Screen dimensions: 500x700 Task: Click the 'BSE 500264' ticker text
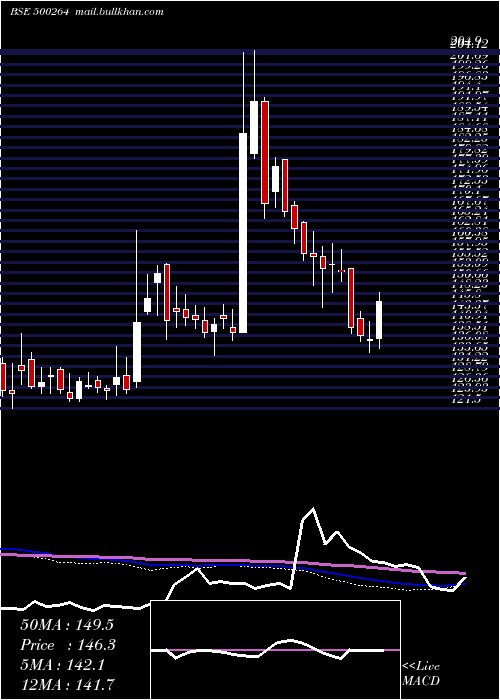coord(39,12)
